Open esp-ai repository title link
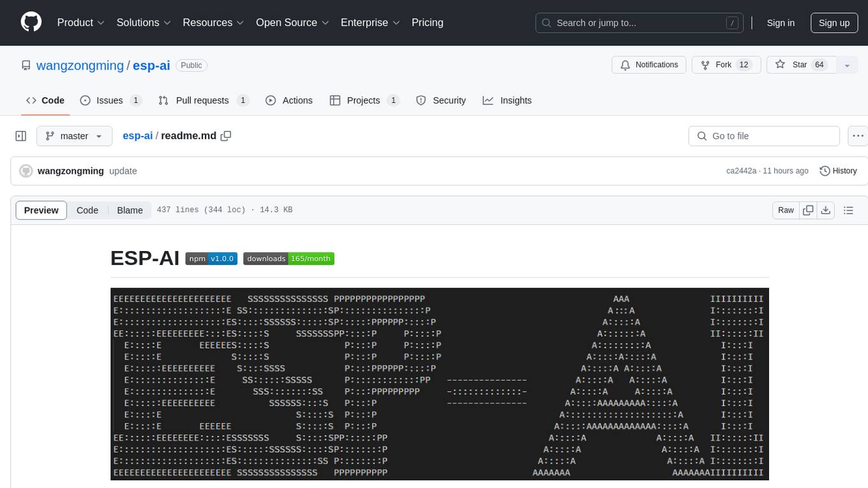Screen dimensions: 868x488 click(x=151, y=65)
